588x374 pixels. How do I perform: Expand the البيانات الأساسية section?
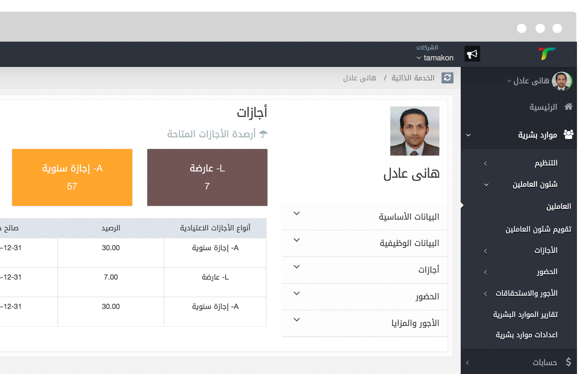(x=364, y=217)
